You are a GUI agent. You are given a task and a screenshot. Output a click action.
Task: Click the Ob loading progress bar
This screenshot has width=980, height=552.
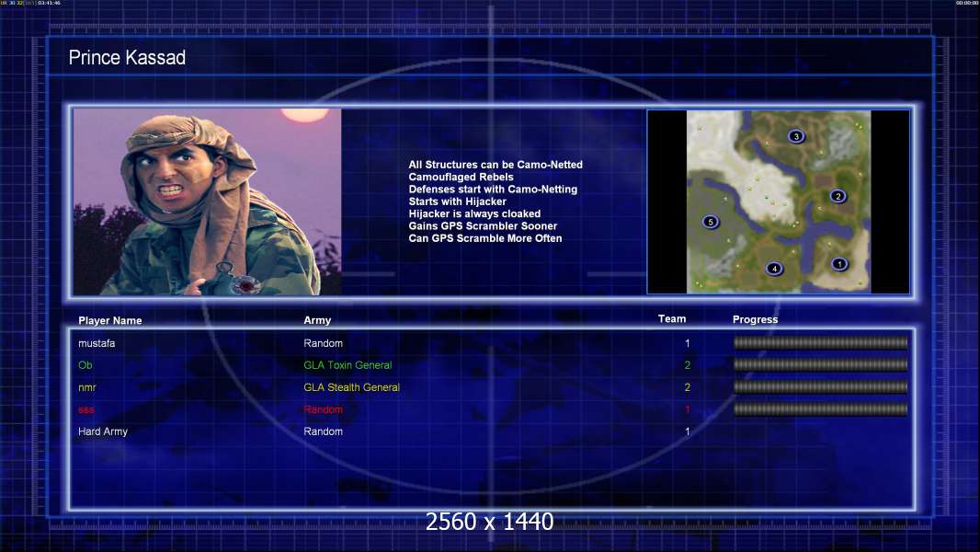click(821, 364)
